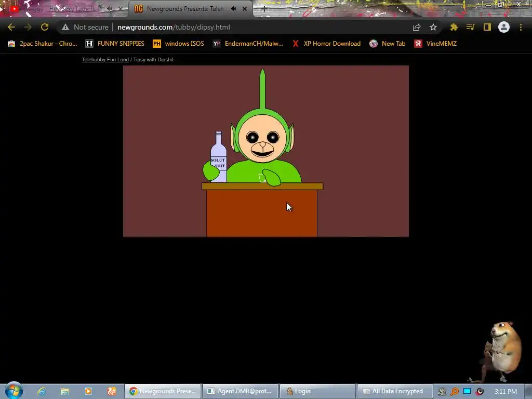The width and height of the screenshot is (532, 399).
Task: Open the side panel
Action: (487, 27)
